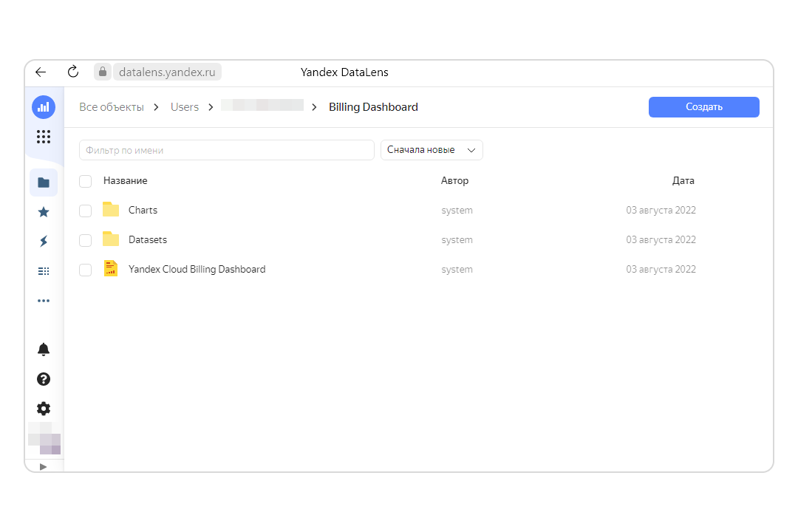This screenshot has width=798, height=532.
Task: Click the 'Дата' column header
Action: 683,181
